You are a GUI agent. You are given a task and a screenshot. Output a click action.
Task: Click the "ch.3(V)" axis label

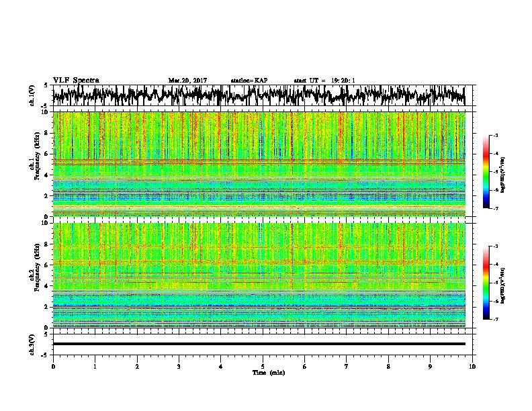coord(32,345)
